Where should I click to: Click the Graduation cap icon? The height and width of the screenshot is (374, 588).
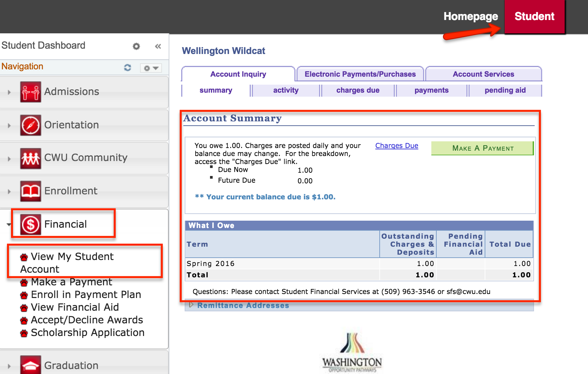coord(31,365)
